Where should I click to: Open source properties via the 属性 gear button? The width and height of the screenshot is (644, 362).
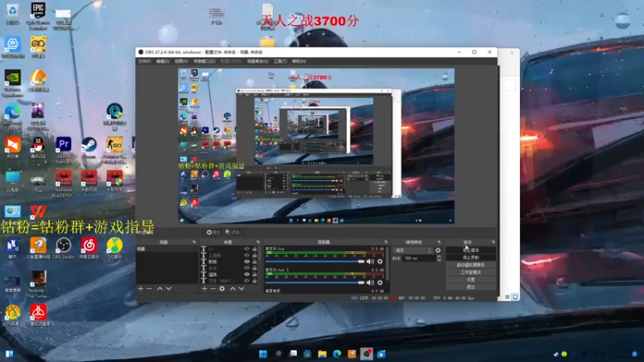coord(213,232)
